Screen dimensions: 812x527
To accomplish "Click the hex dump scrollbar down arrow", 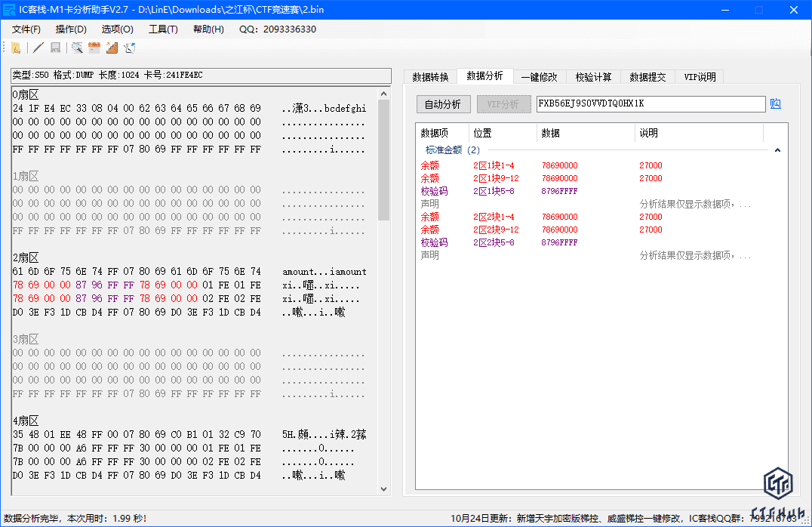I will pyautogui.click(x=383, y=488).
